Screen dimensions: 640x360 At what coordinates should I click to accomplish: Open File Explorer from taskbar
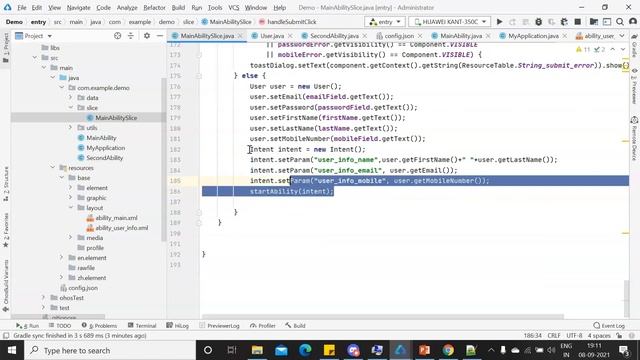pos(257,350)
